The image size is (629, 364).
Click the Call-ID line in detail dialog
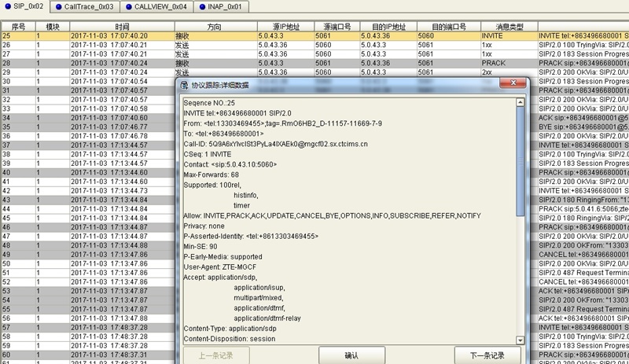tap(276, 144)
